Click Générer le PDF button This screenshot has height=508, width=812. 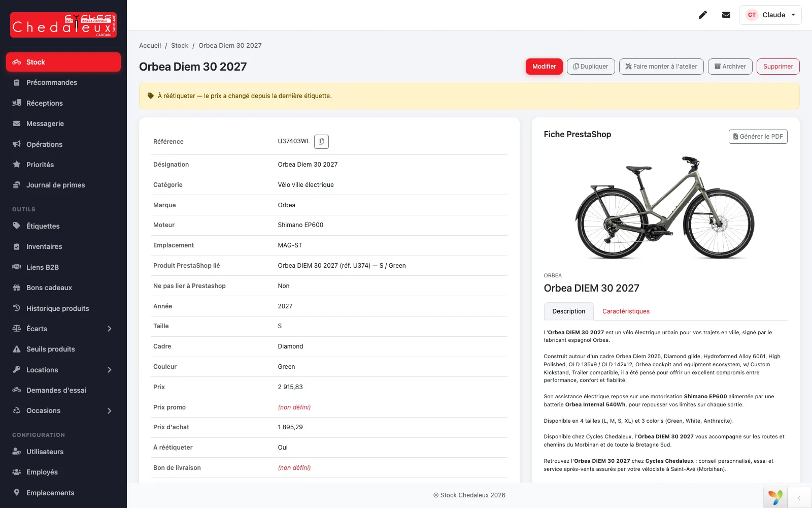758,137
